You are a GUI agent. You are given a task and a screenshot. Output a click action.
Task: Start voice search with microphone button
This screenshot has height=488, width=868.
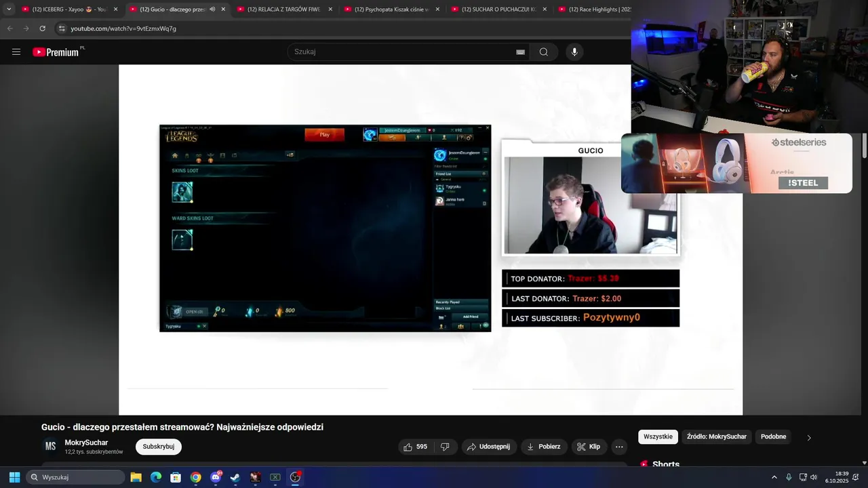574,52
